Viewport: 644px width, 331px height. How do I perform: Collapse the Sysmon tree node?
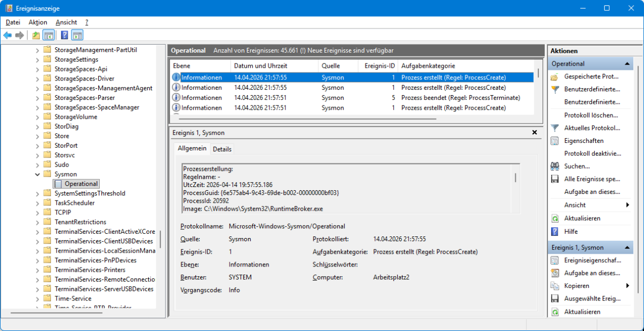pyautogui.click(x=38, y=174)
